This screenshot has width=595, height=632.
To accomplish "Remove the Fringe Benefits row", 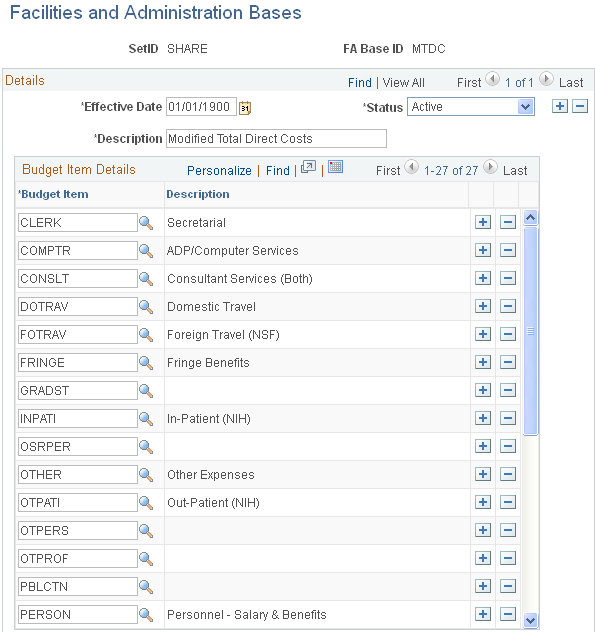I will point(508,362).
